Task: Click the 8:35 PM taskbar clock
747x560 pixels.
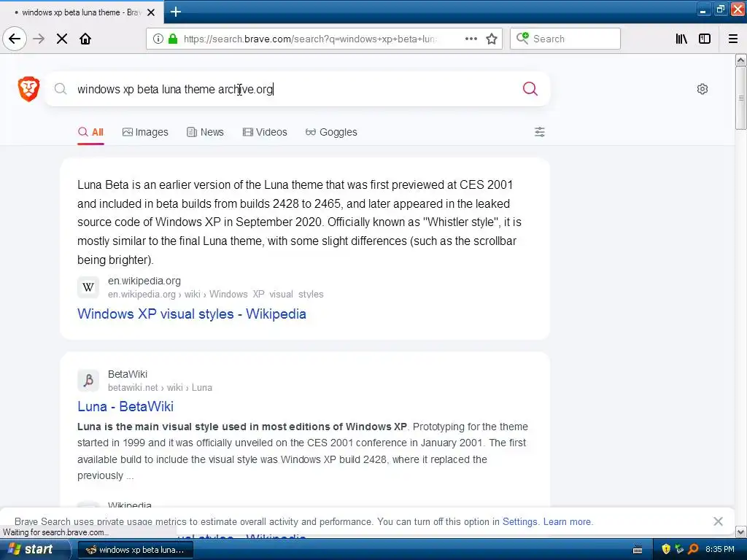Action: click(x=720, y=550)
